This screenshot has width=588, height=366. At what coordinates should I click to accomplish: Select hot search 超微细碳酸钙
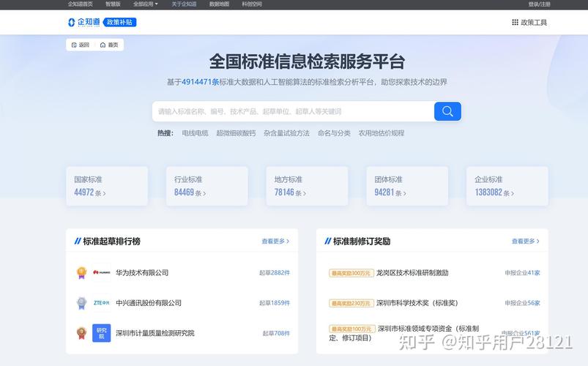[x=236, y=133]
